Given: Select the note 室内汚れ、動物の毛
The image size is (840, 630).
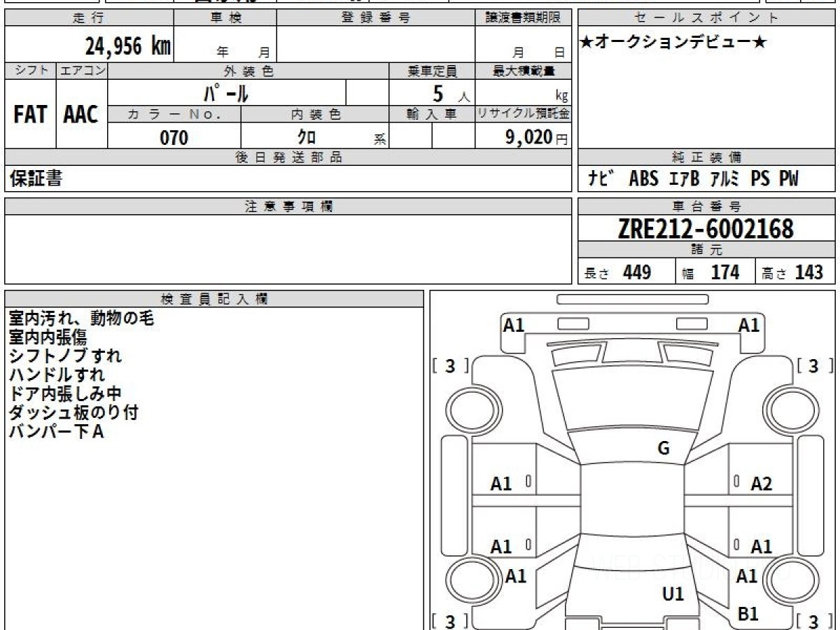Looking at the screenshot, I should pyautogui.click(x=81, y=318).
